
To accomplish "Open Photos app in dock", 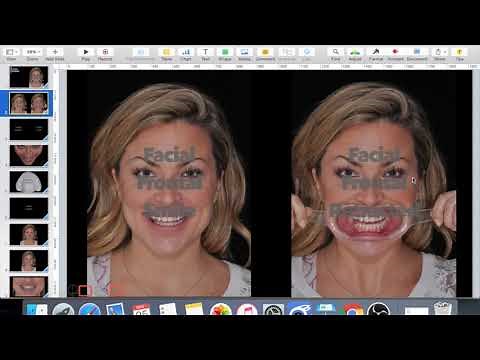I will [x=221, y=310].
